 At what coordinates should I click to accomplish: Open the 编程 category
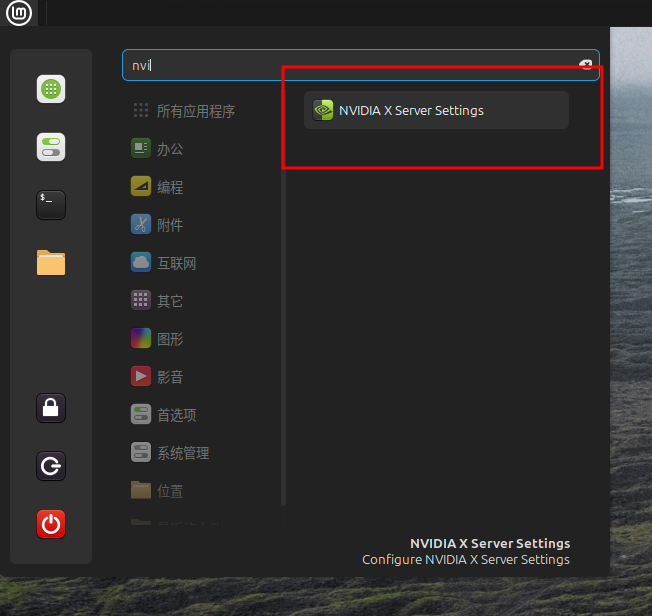tap(170, 187)
